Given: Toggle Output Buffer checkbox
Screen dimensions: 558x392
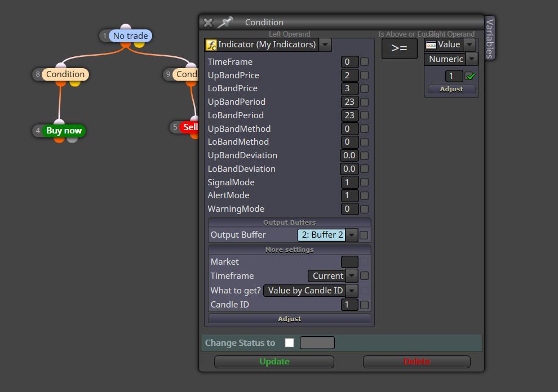Looking at the screenshot, I should click(x=364, y=235).
